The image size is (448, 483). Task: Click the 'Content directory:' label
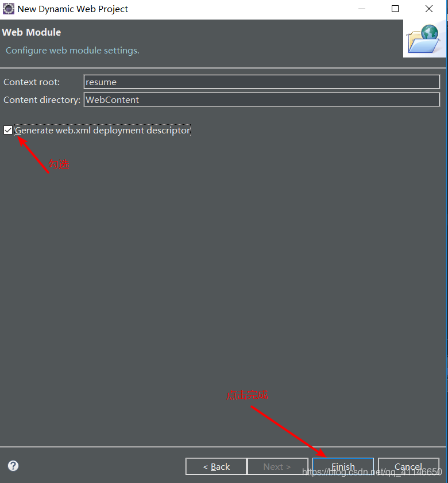coord(42,100)
